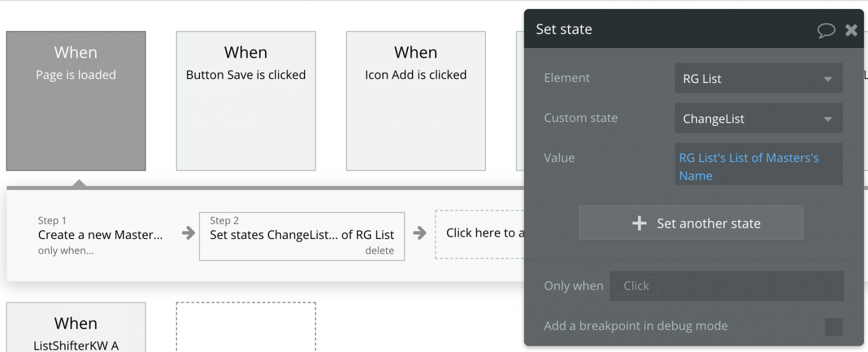Click the plus icon on Set another state

coord(639,224)
